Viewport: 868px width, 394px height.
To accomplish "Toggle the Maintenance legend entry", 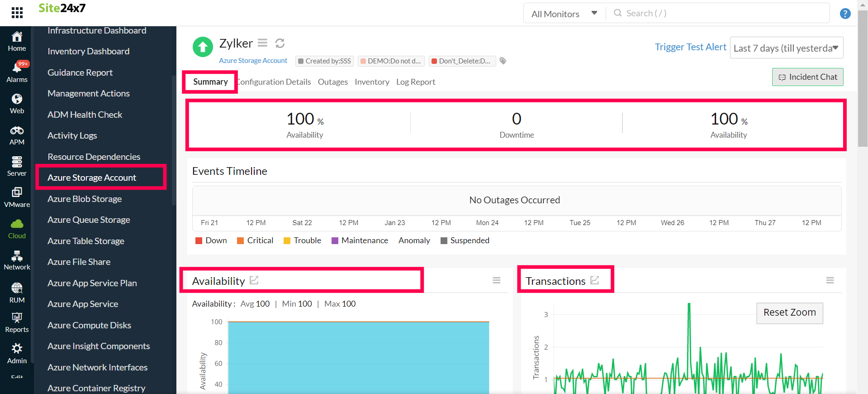I will click(x=360, y=240).
